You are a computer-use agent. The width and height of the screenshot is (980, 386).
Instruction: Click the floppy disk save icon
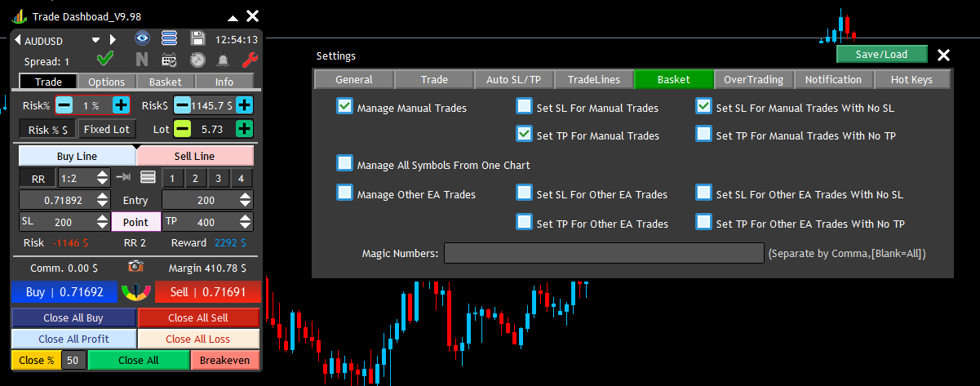point(197,38)
